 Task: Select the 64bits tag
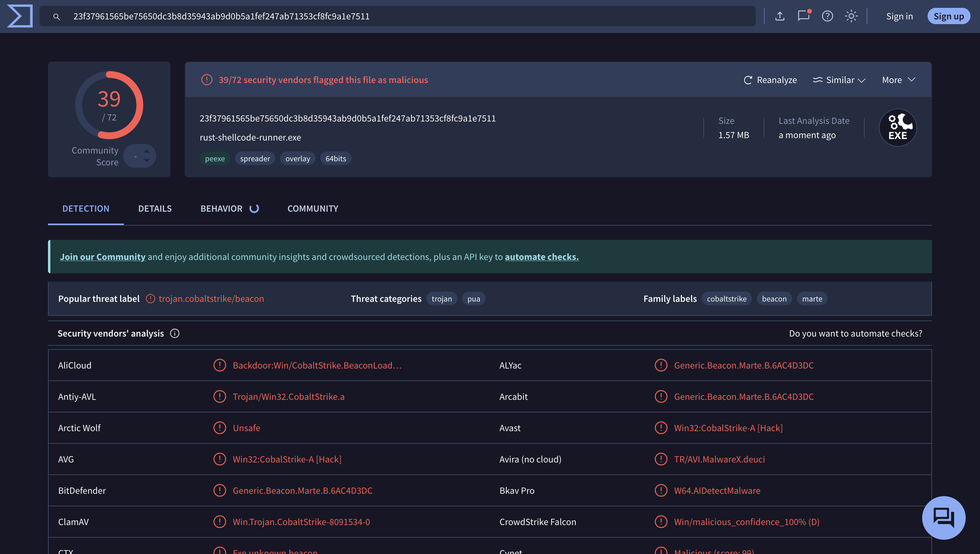(336, 159)
